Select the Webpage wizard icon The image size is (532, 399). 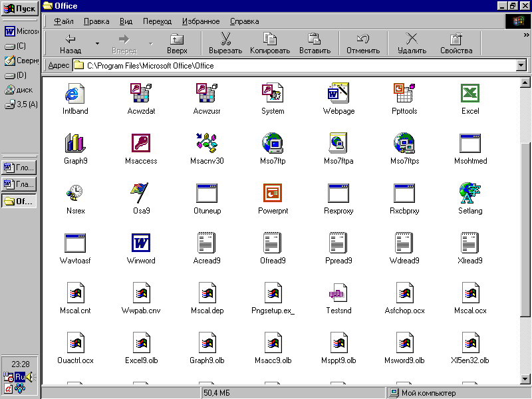click(338, 93)
